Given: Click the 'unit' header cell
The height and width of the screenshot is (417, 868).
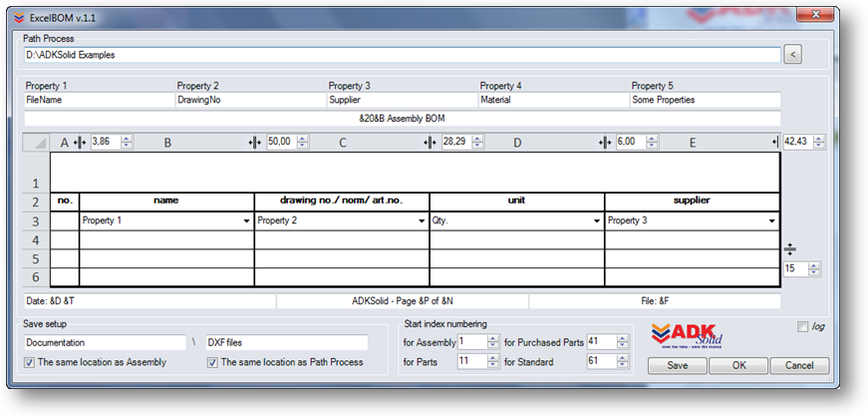Looking at the screenshot, I should [x=517, y=202].
